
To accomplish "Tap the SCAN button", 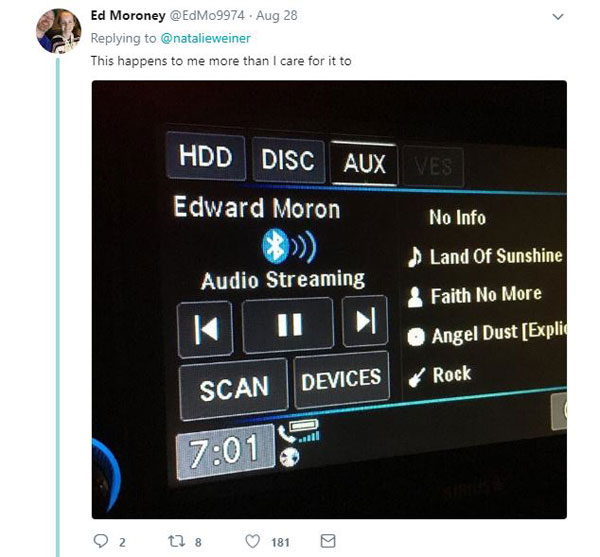I will coord(233,389).
